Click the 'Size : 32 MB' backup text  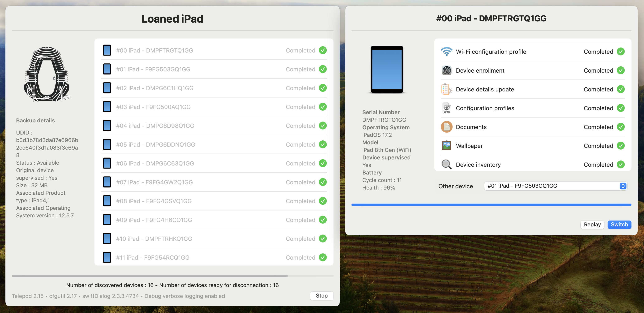[x=32, y=185]
